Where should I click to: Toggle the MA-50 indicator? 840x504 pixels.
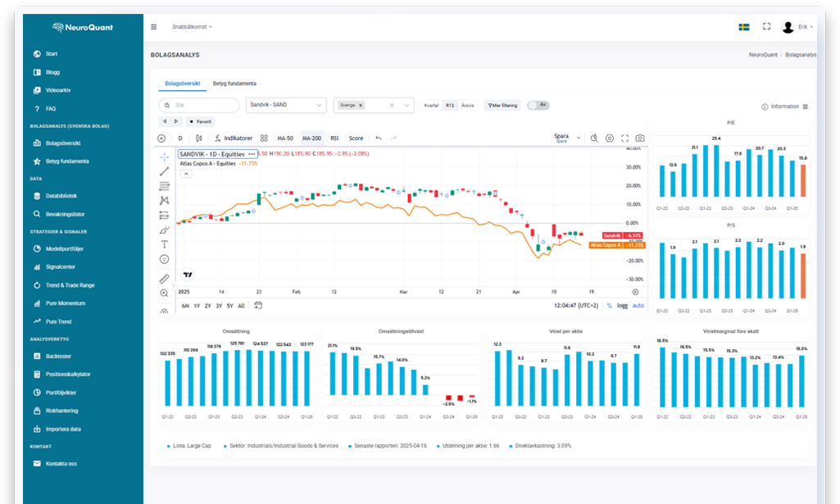(285, 138)
